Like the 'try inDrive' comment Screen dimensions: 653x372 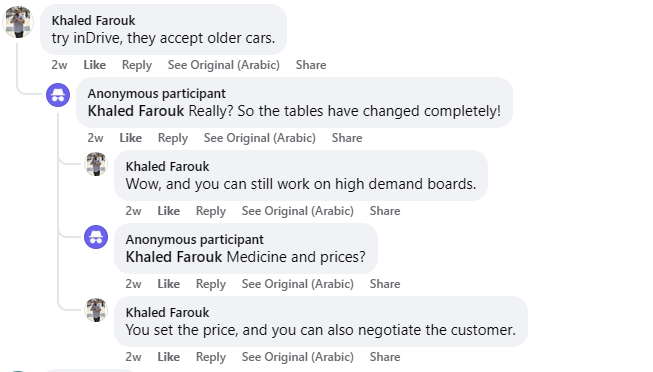(x=95, y=65)
